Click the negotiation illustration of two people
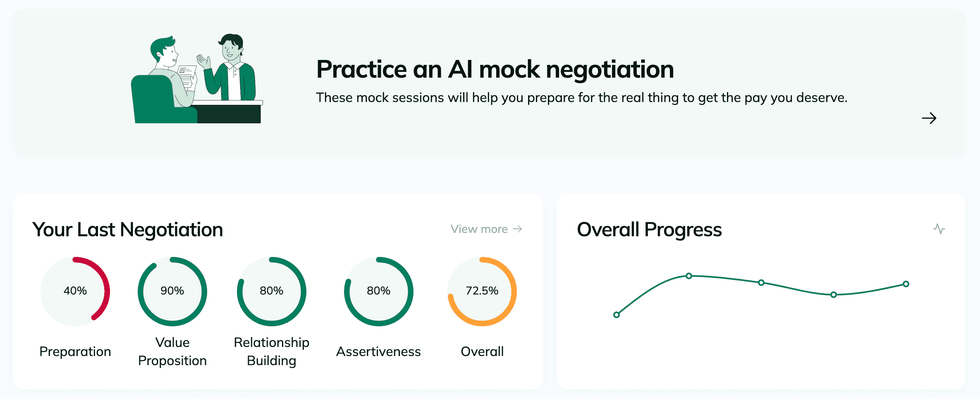The height and width of the screenshot is (399, 980). pos(197,79)
